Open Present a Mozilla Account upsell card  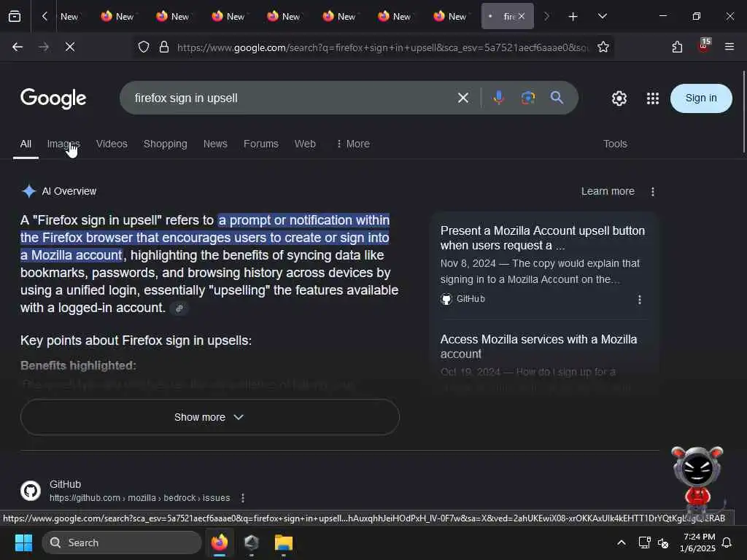tap(543, 238)
